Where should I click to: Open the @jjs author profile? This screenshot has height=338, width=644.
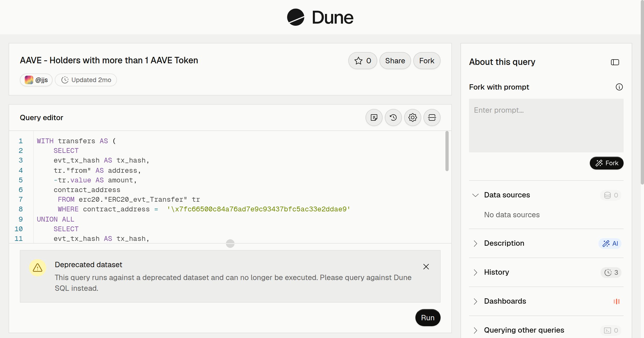coord(36,80)
